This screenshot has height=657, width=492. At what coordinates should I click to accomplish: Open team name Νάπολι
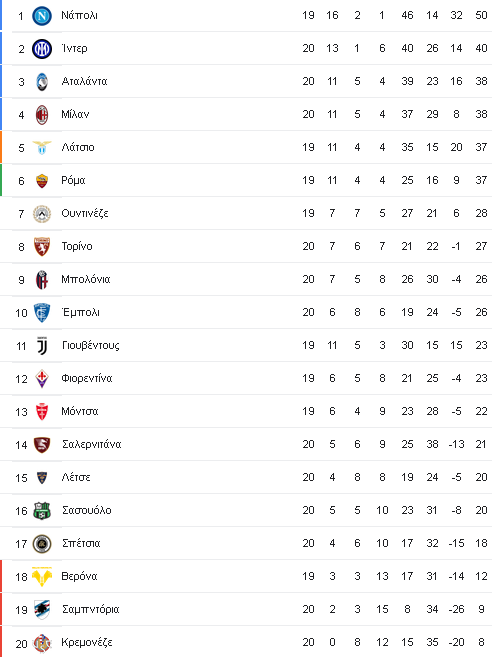coord(80,16)
